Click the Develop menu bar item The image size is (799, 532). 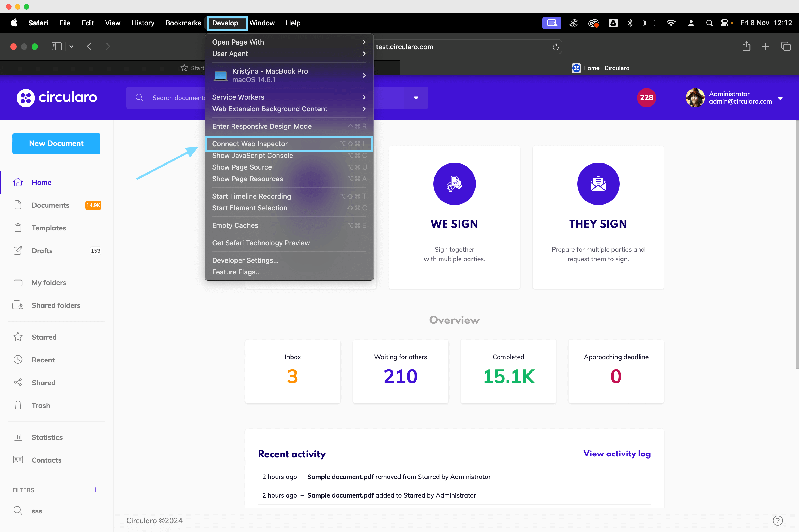pos(224,23)
